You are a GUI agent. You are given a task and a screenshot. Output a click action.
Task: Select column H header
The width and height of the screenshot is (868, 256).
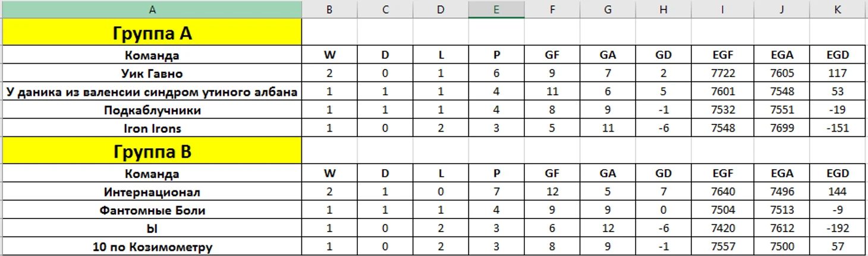click(x=663, y=9)
